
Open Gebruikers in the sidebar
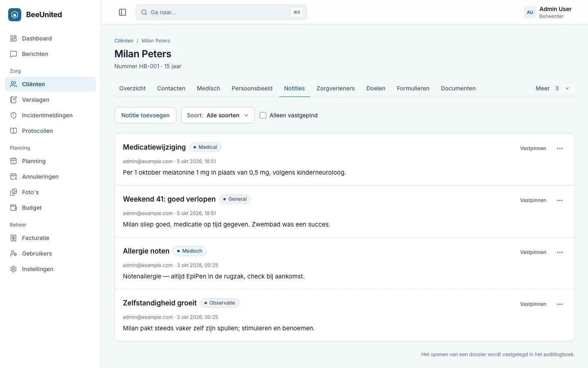50,254
